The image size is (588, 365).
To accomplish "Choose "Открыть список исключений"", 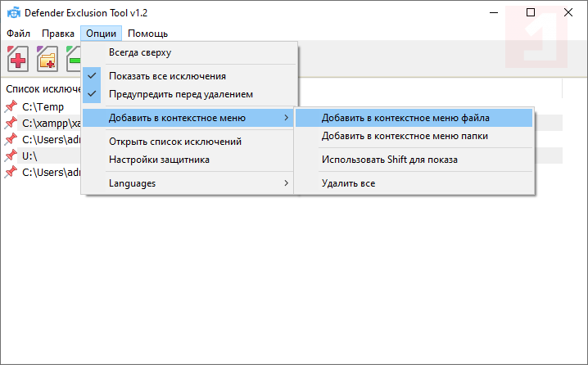I will [x=174, y=142].
